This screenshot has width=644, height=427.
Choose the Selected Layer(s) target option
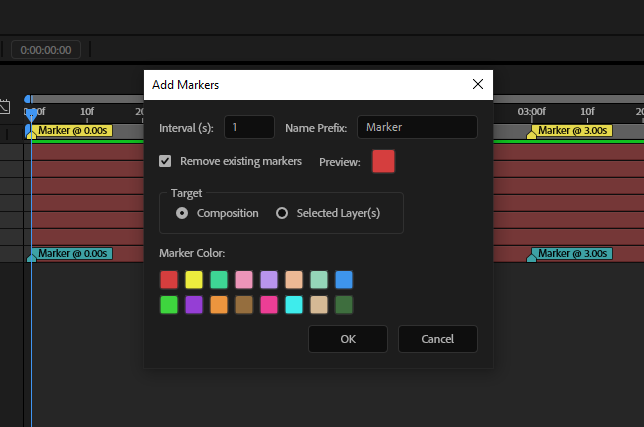[282, 213]
